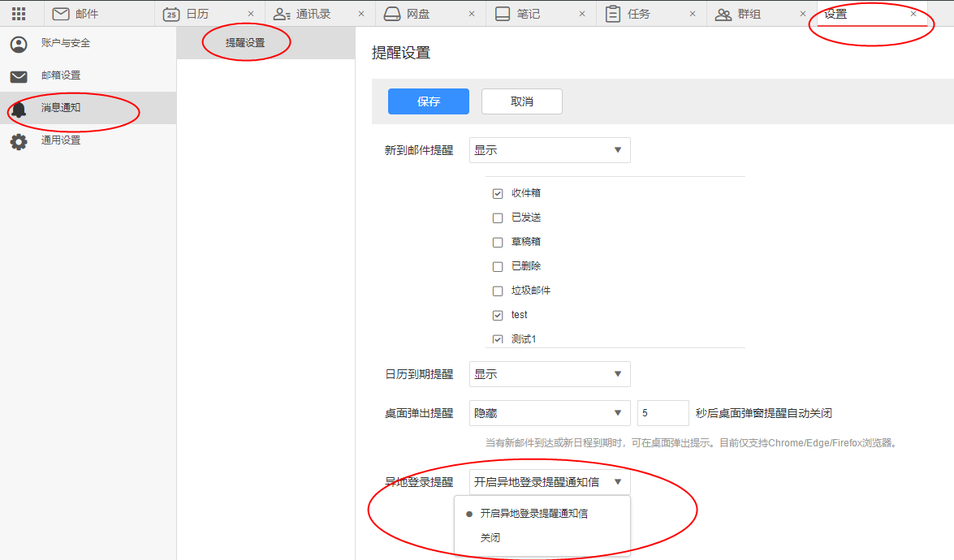Uncheck the test folder checkbox
Viewport: 954px width, 560px height.
[x=498, y=315]
